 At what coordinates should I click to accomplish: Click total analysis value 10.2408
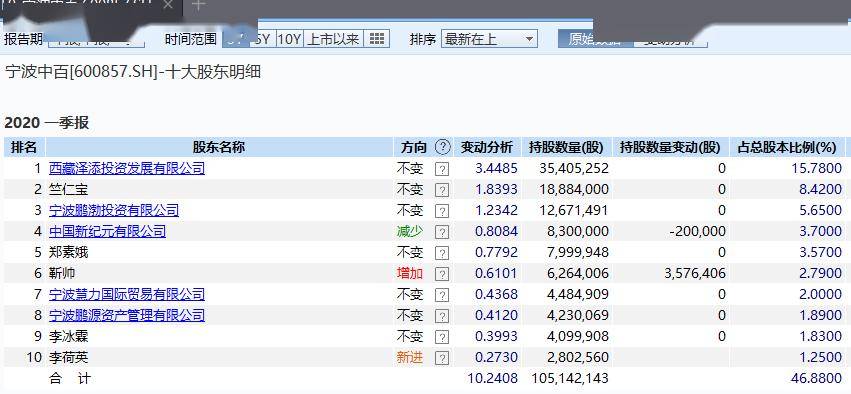pos(492,378)
